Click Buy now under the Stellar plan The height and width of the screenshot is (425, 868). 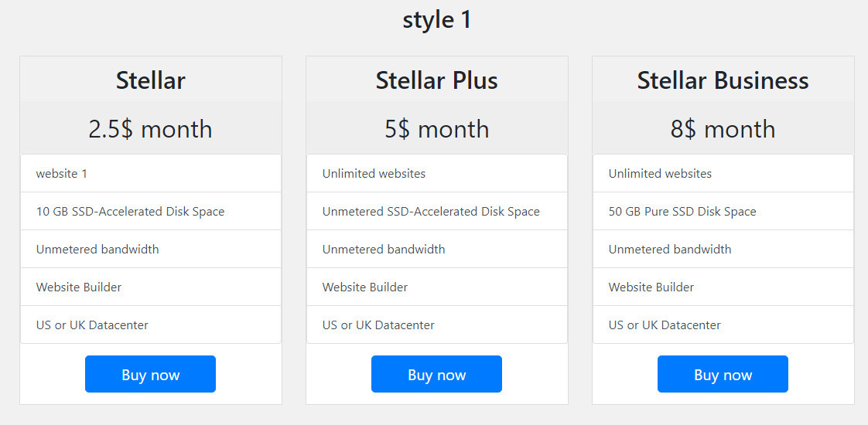coord(150,374)
